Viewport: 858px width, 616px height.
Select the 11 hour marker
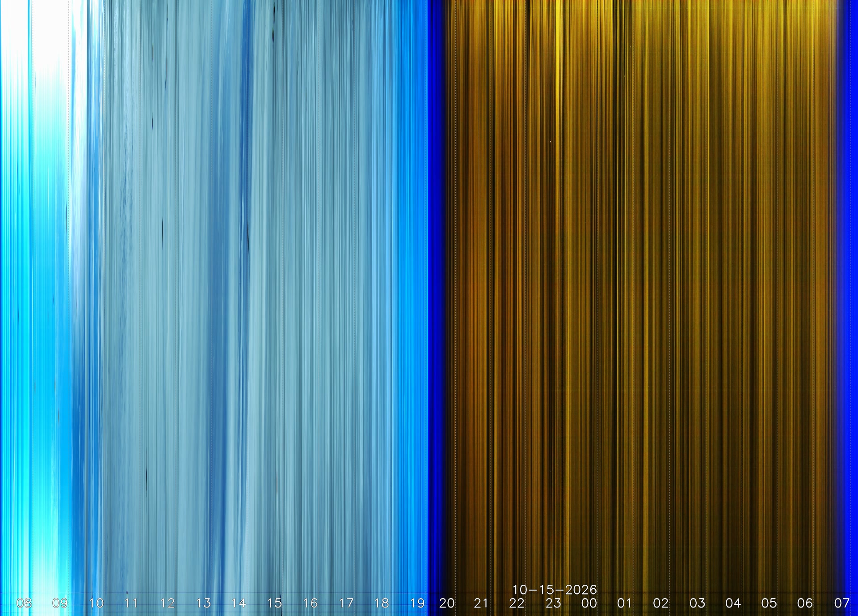(131, 603)
